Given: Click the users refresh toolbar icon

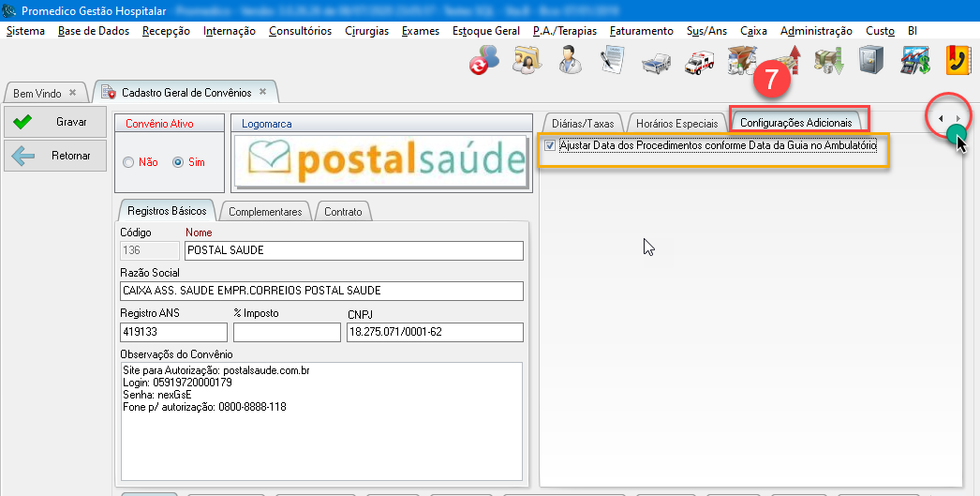Looking at the screenshot, I should (x=484, y=61).
